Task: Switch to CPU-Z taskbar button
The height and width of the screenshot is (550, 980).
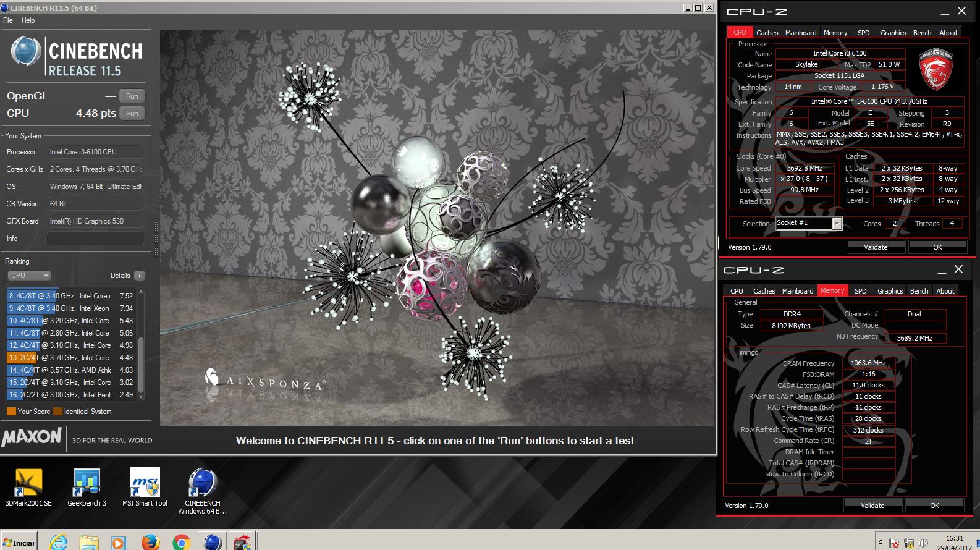Action: (242, 543)
